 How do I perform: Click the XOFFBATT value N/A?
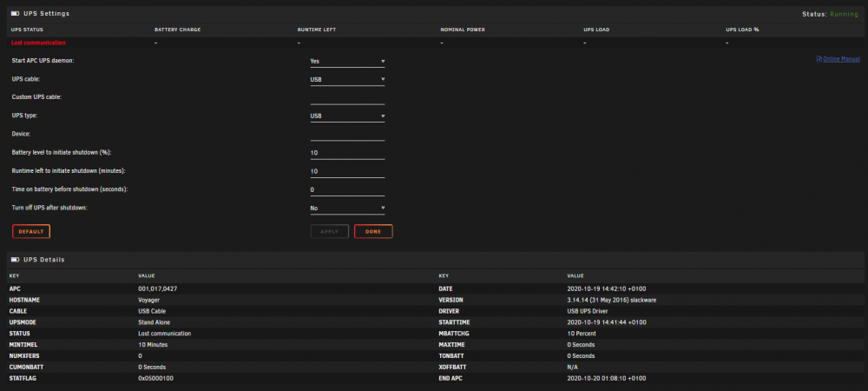pyautogui.click(x=572, y=368)
